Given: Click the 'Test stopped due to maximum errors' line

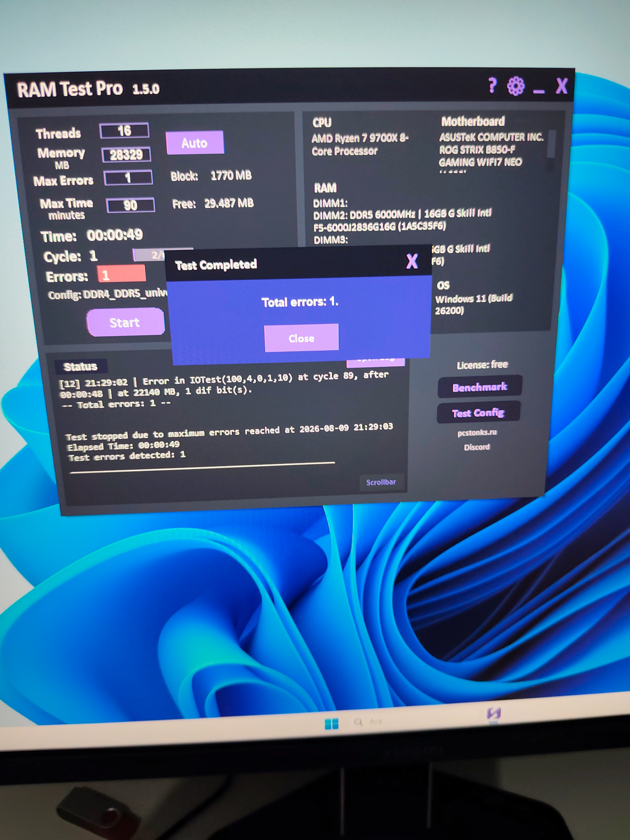Looking at the screenshot, I should coord(229,432).
